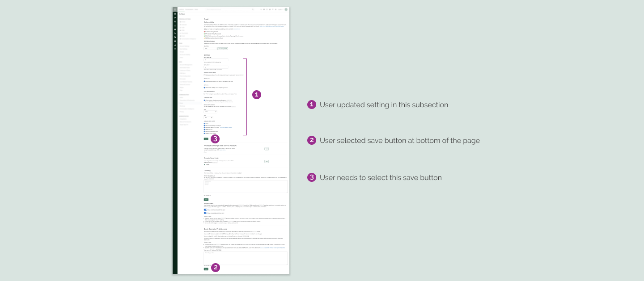This screenshot has height=281, width=644.
Task: Select the email icon in the left rail
Action: pos(175,29)
